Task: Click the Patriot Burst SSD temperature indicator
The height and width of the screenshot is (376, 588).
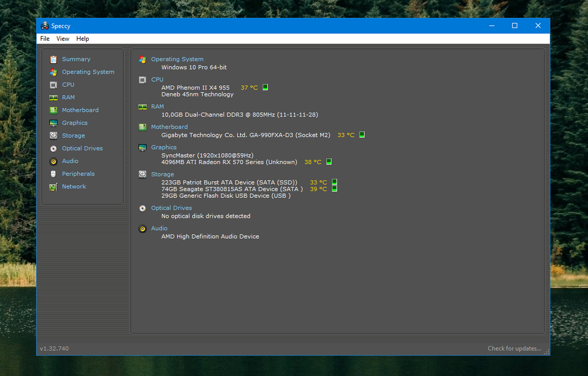Action: coord(335,182)
